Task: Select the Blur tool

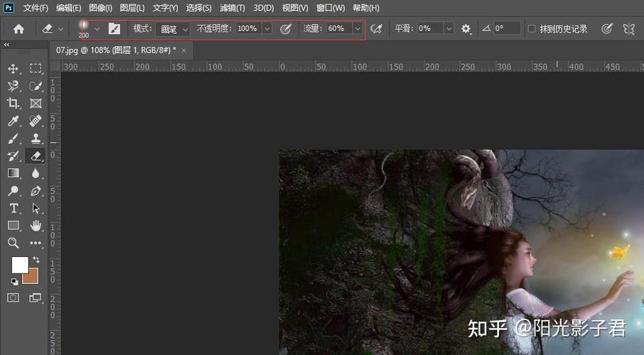Action: coord(36,173)
